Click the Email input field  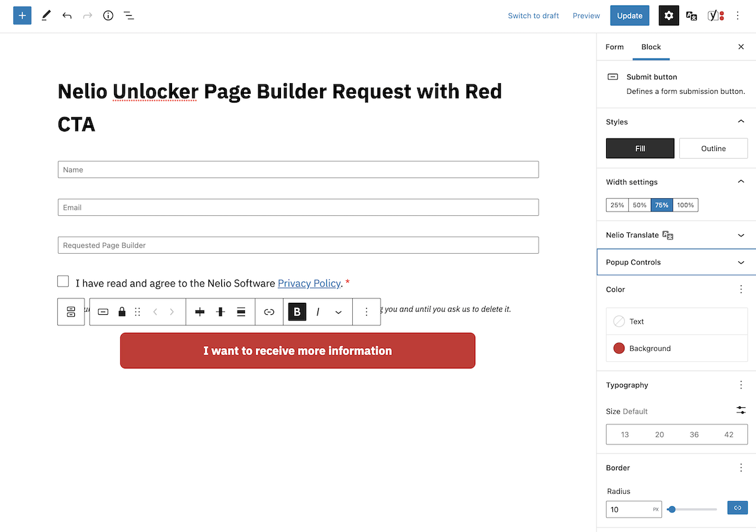[x=298, y=207]
